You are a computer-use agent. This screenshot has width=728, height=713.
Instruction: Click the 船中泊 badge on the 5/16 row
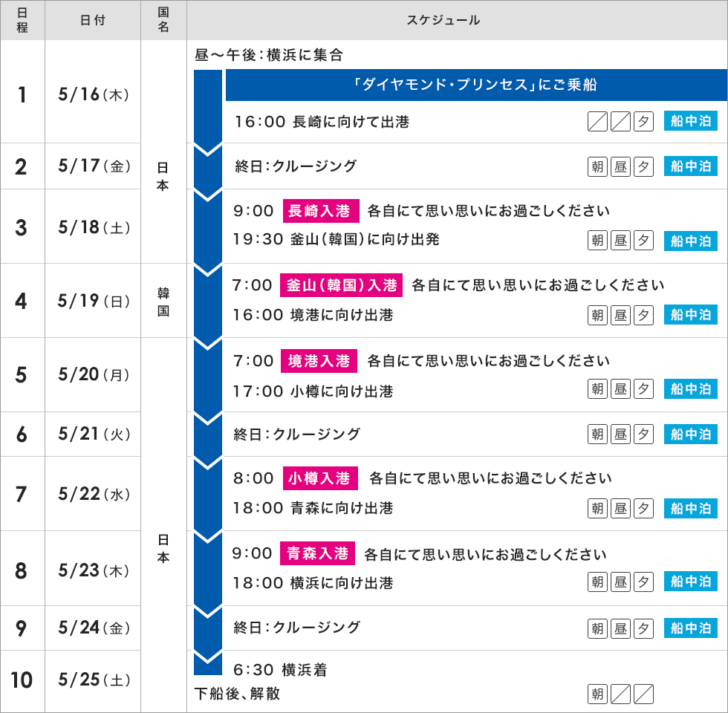pos(691,122)
